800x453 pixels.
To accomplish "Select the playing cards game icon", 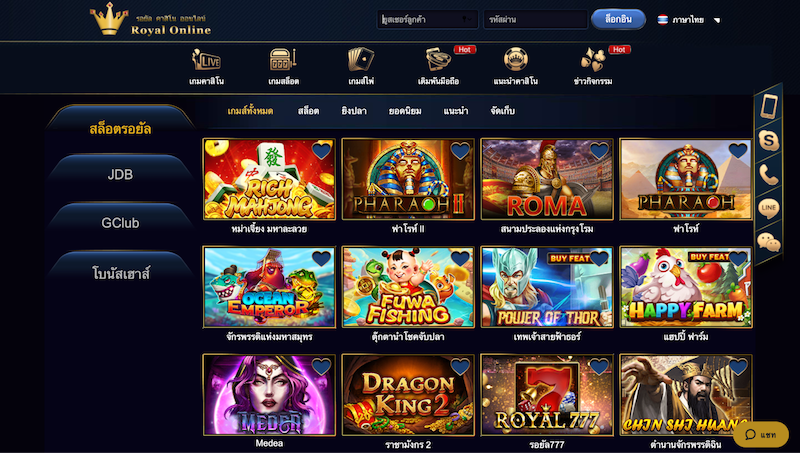I will pos(361,60).
